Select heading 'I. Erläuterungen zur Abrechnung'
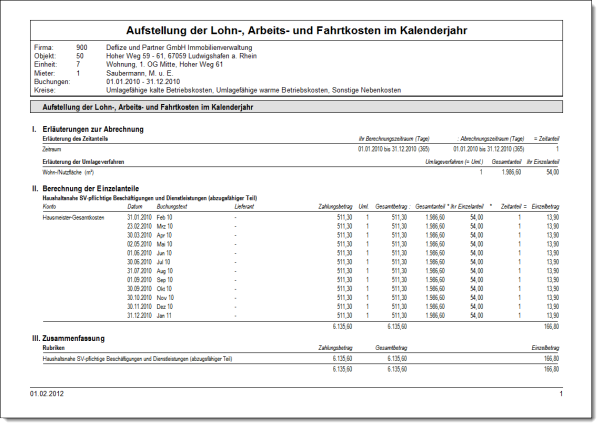This screenshot has width=600, height=426. (x=88, y=129)
